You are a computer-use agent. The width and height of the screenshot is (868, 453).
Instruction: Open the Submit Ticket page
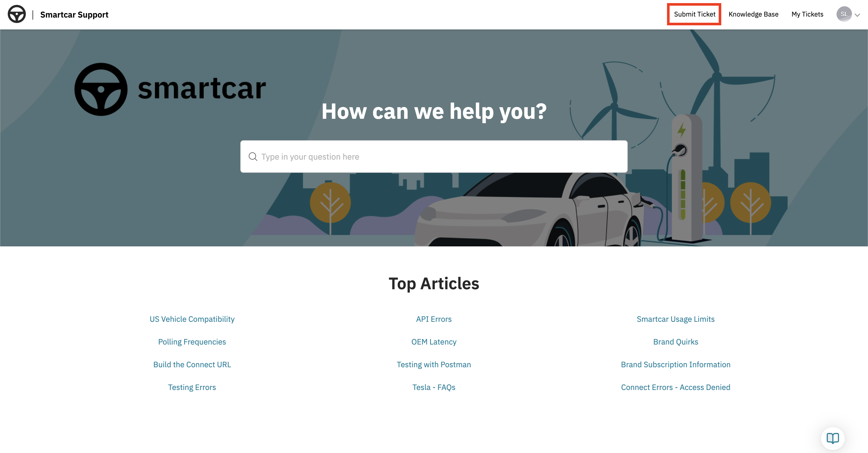[694, 14]
